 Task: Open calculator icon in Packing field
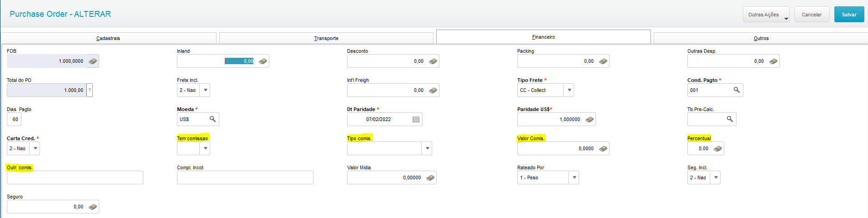(x=603, y=61)
